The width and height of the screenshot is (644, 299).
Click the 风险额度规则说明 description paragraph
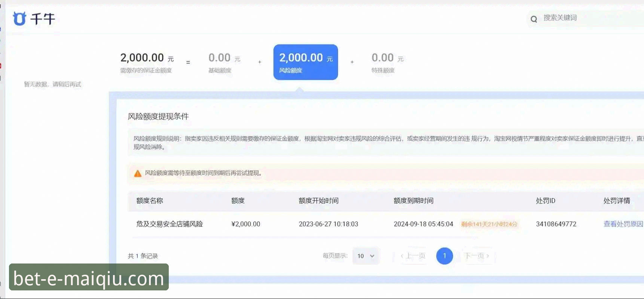[388, 143]
